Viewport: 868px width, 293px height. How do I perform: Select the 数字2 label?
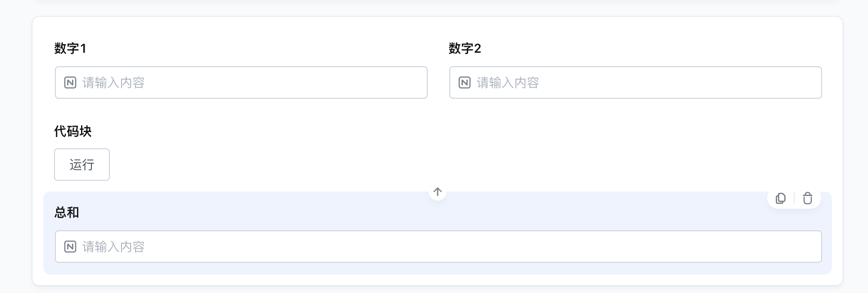pyautogui.click(x=465, y=49)
